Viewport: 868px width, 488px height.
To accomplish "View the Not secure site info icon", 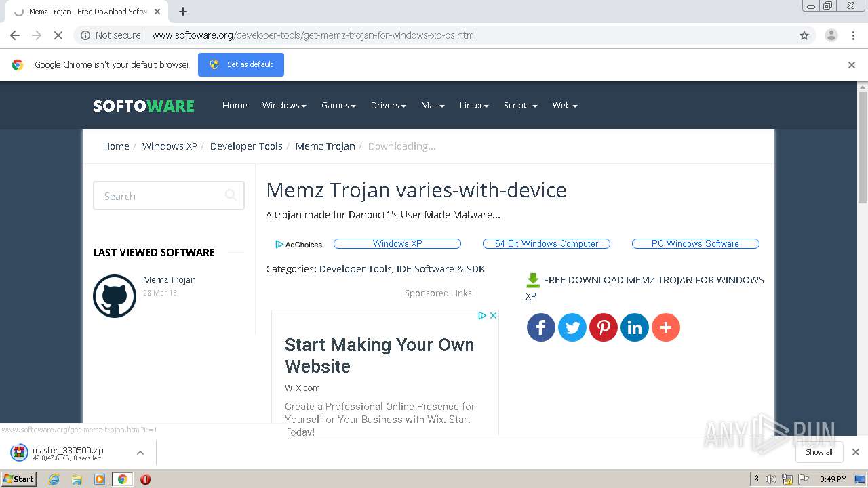I will tap(85, 35).
